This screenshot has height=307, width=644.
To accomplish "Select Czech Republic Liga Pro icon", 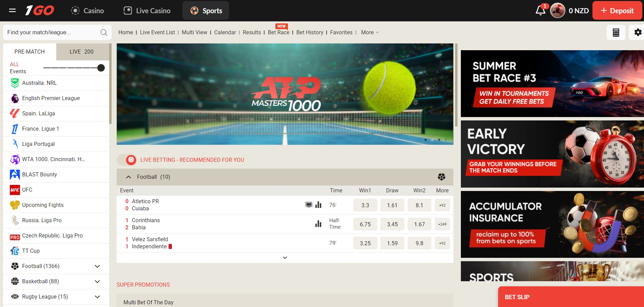I will [x=15, y=237].
